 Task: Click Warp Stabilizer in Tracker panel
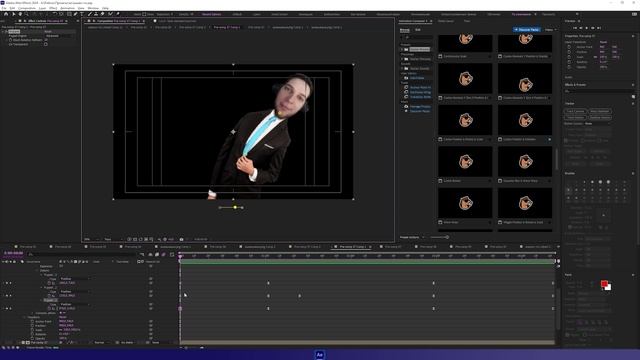click(x=600, y=111)
